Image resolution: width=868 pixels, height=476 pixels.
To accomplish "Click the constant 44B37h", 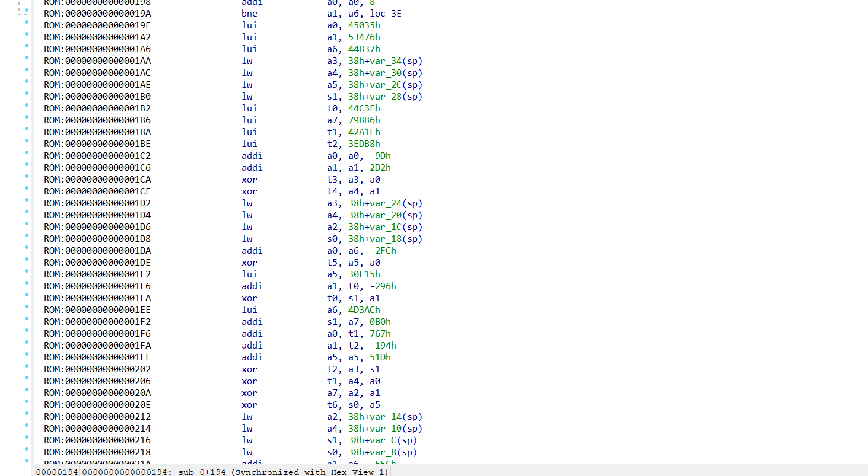I will tap(364, 49).
